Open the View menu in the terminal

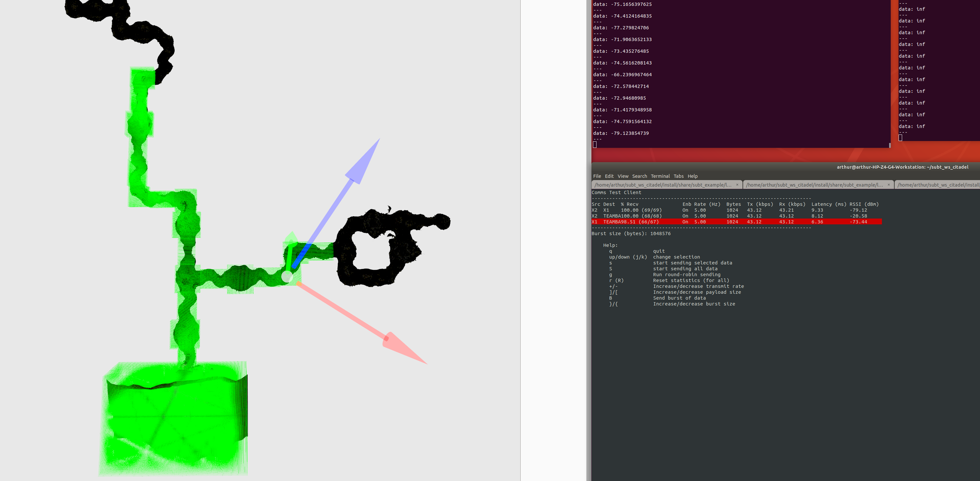pos(623,176)
